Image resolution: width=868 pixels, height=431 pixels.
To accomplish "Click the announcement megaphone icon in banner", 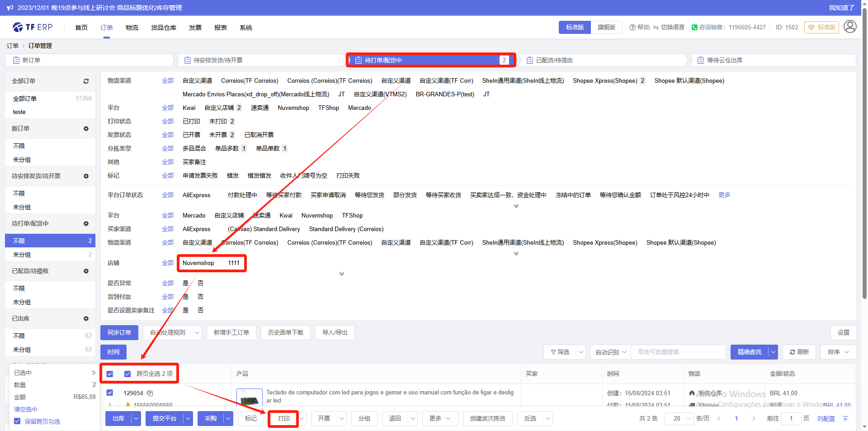I will tap(10, 8).
